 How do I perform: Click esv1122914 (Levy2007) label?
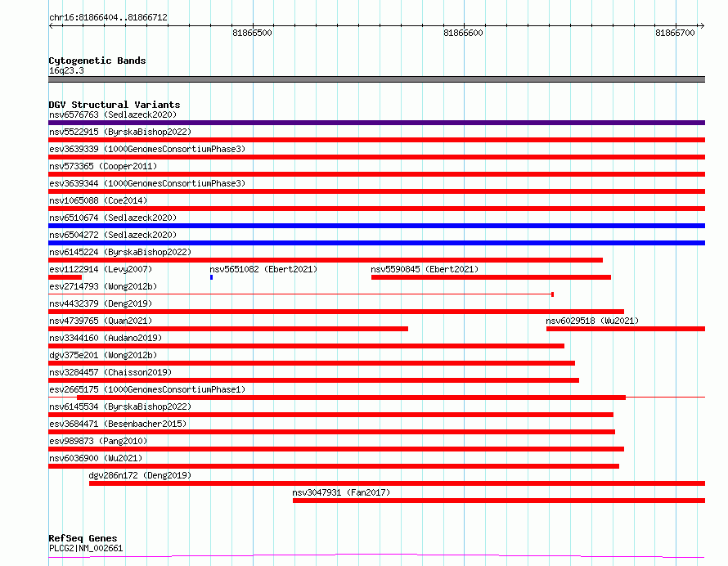pyautogui.click(x=101, y=269)
